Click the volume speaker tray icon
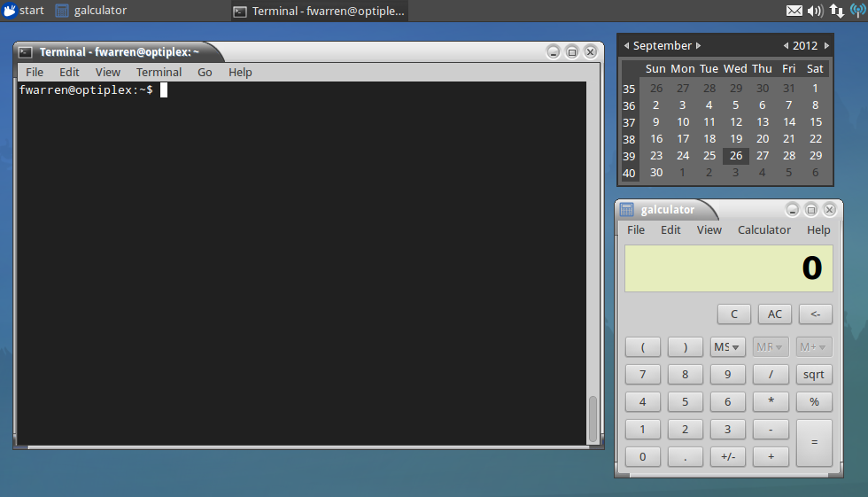Image resolution: width=868 pixels, height=497 pixels. pos(815,11)
